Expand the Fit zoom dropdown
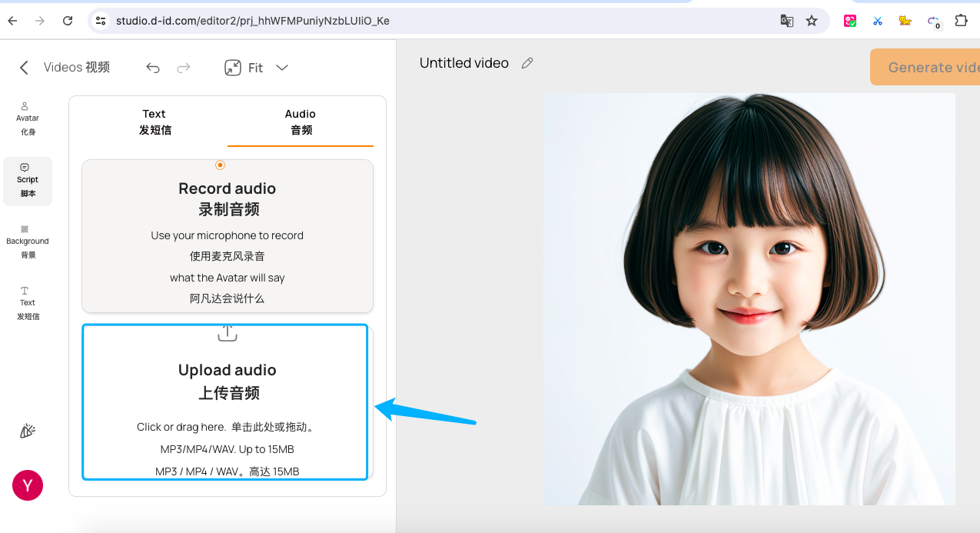Screen dimensions: 980x533 pos(282,68)
